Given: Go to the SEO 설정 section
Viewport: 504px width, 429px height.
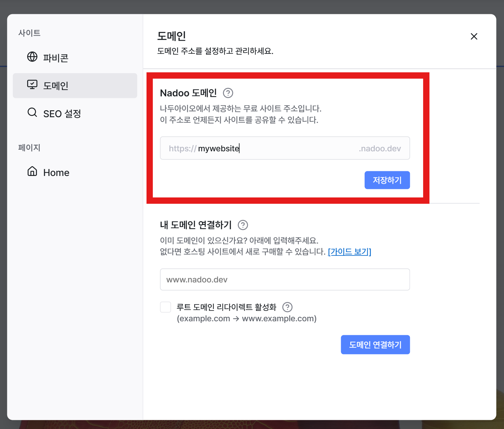Looking at the screenshot, I should click(75, 113).
